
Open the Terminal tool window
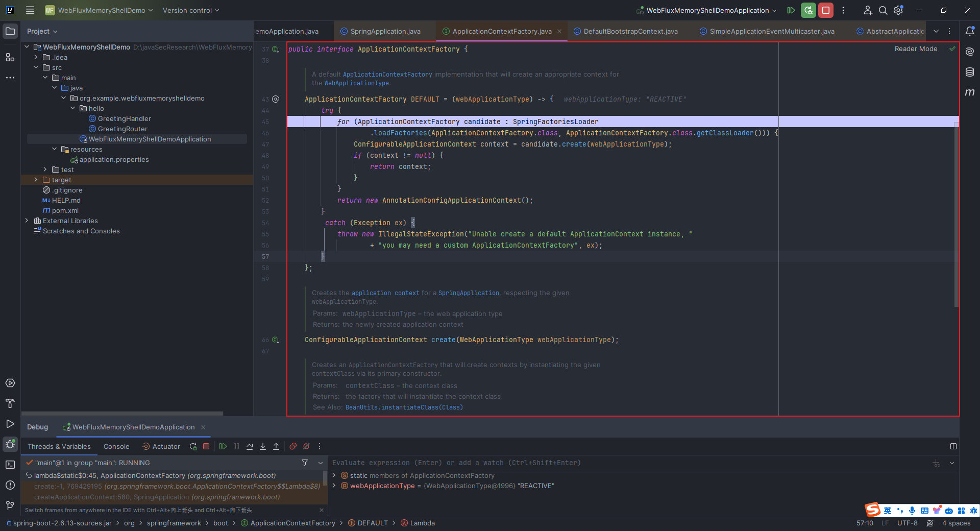(10, 465)
